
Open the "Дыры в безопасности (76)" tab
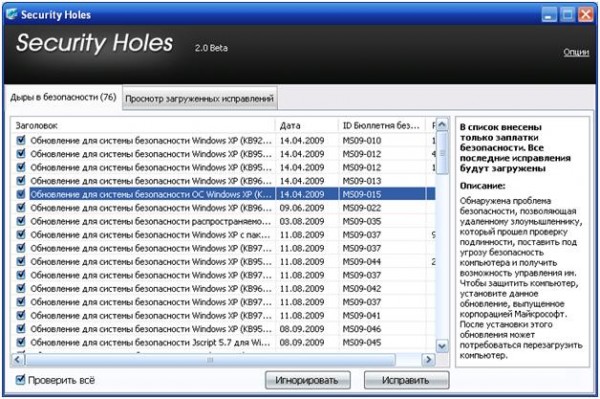[63, 97]
